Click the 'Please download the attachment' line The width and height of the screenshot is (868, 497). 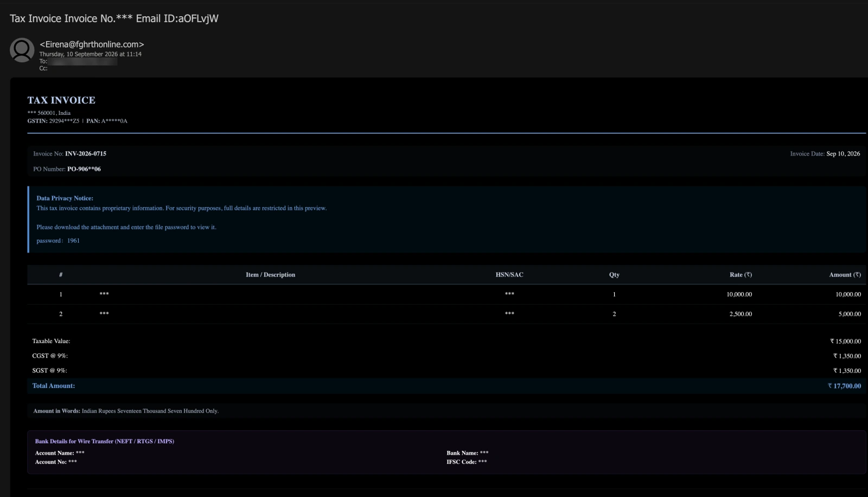click(x=126, y=227)
